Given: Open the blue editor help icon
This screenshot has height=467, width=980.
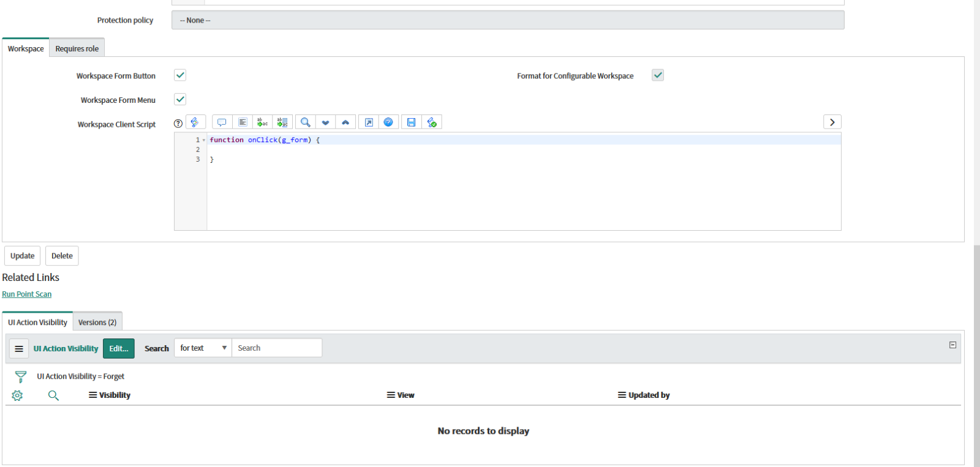Looking at the screenshot, I should [x=388, y=122].
